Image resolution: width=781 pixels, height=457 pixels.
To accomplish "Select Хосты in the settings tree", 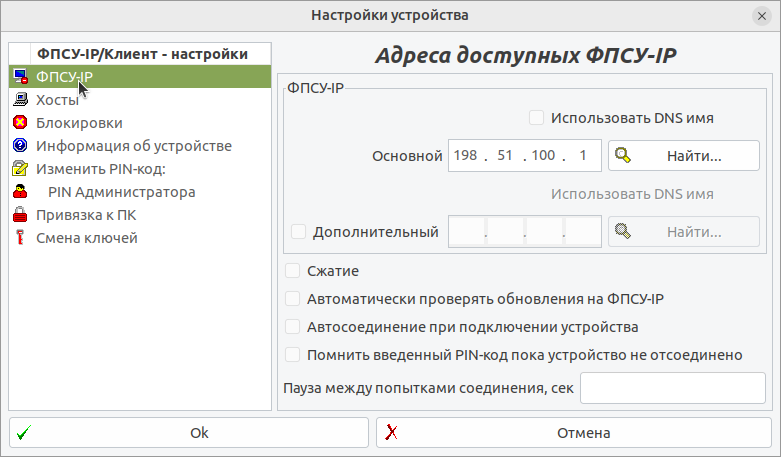I will (x=57, y=100).
